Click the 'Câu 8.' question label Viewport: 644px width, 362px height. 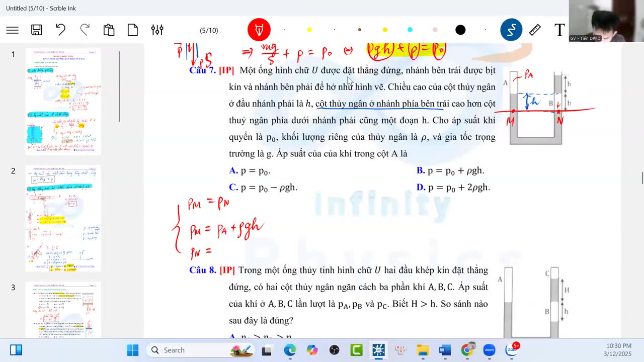coord(203,270)
